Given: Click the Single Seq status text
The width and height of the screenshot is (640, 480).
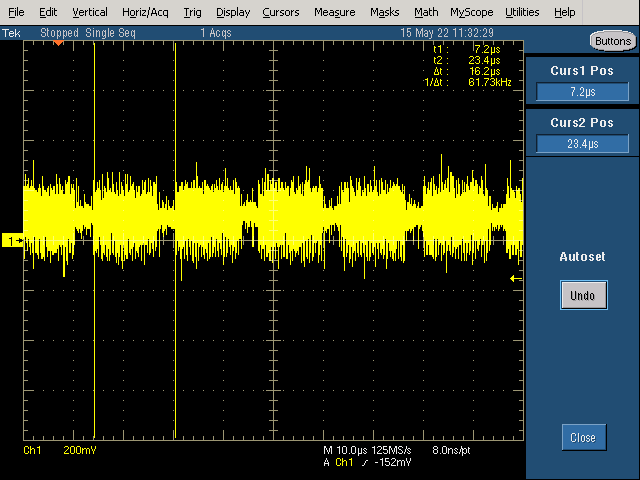Looking at the screenshot, I should [110, 33].
